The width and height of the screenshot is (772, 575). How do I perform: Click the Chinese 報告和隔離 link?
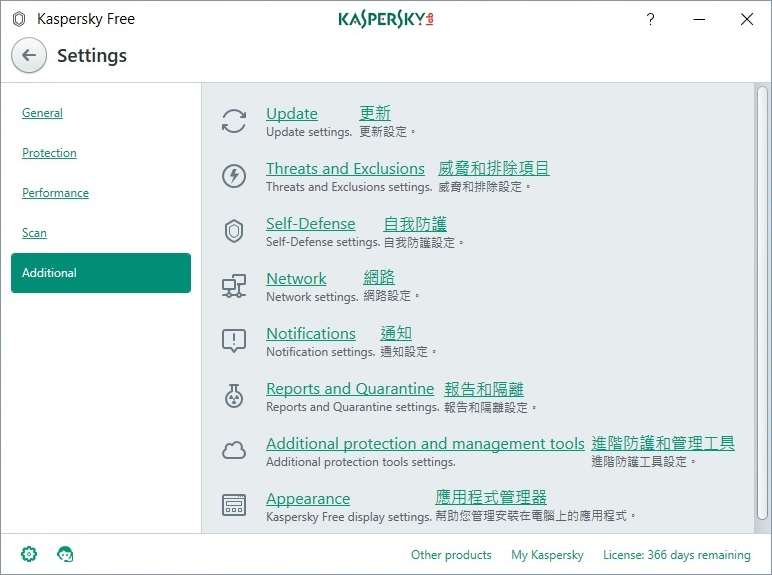tap(484, 389)
